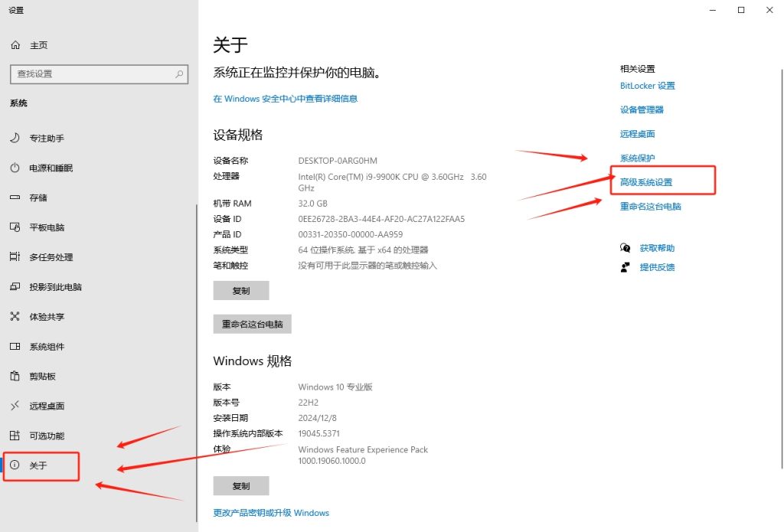Click the Storage drive icon
784x532 pixels.
tap(15, 197)
